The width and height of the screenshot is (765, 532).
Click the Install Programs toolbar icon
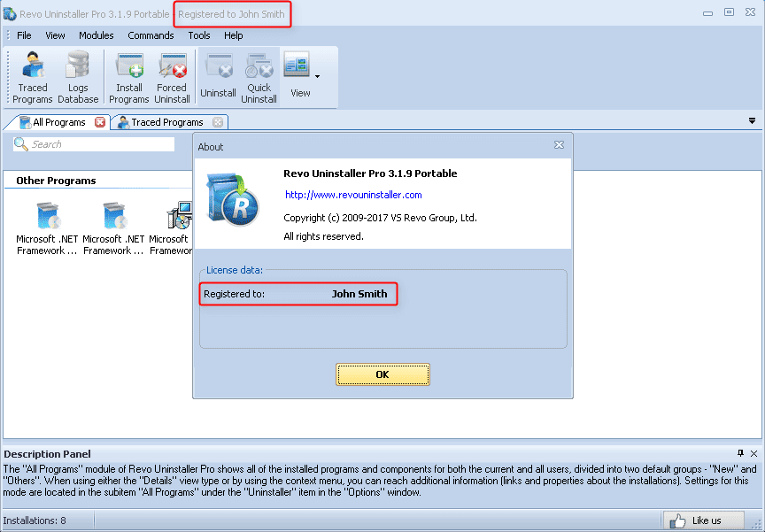tap(128, 77)
